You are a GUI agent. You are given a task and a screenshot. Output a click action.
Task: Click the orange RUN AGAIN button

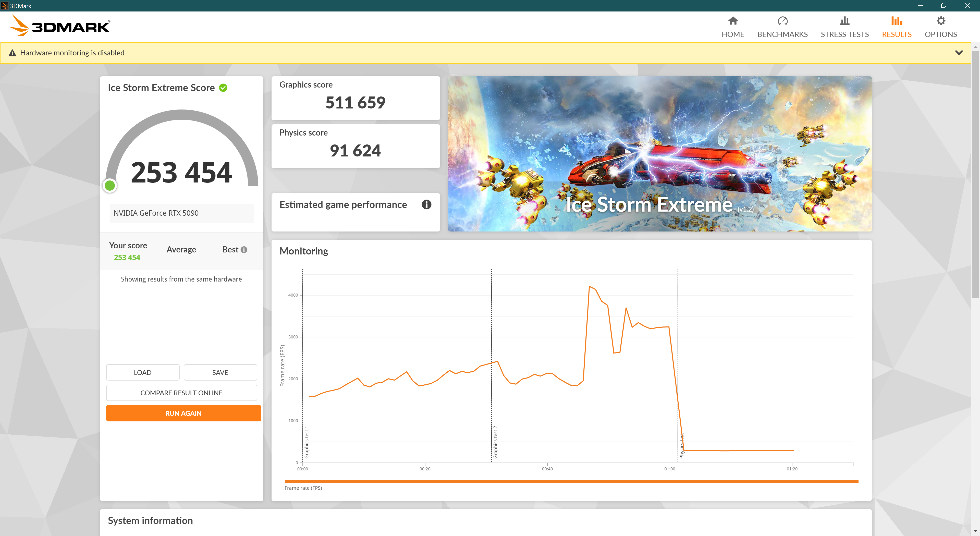click(183, 413)
